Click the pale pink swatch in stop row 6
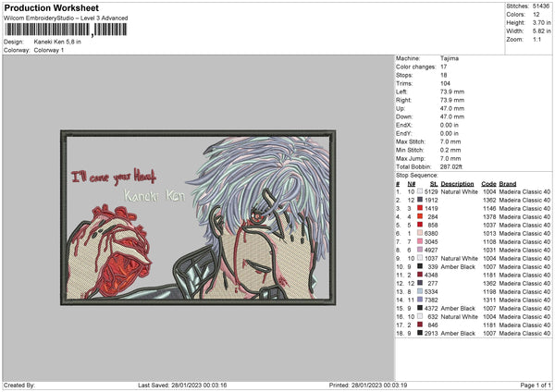Image resolution: width=555 pixels, height=392 pixels. point(420,233)
